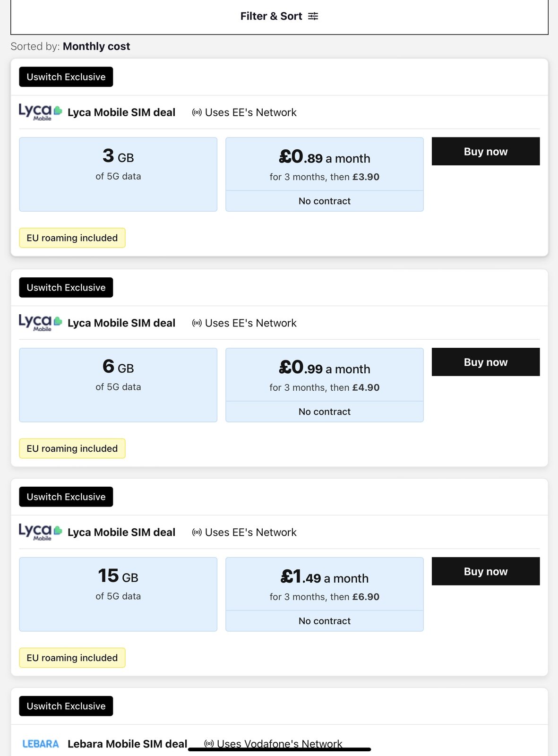
Task: Click the Lebara logo
Action: click(x=41, y=744)
